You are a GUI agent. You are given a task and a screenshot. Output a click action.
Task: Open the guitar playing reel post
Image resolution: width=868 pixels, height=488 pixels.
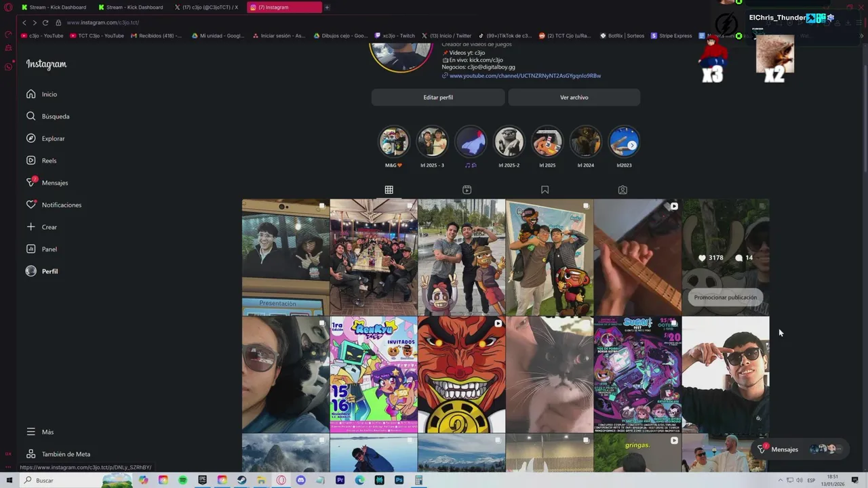click(x=637, y=258)
